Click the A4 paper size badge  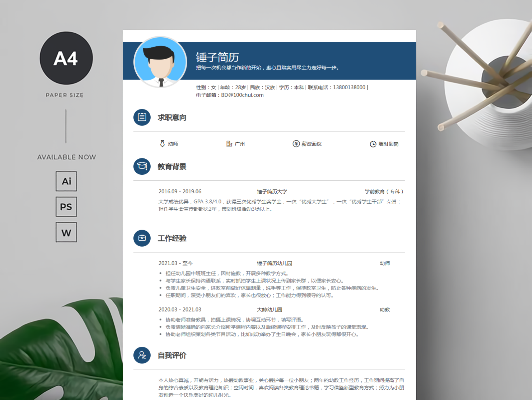(x=66, y=58)
